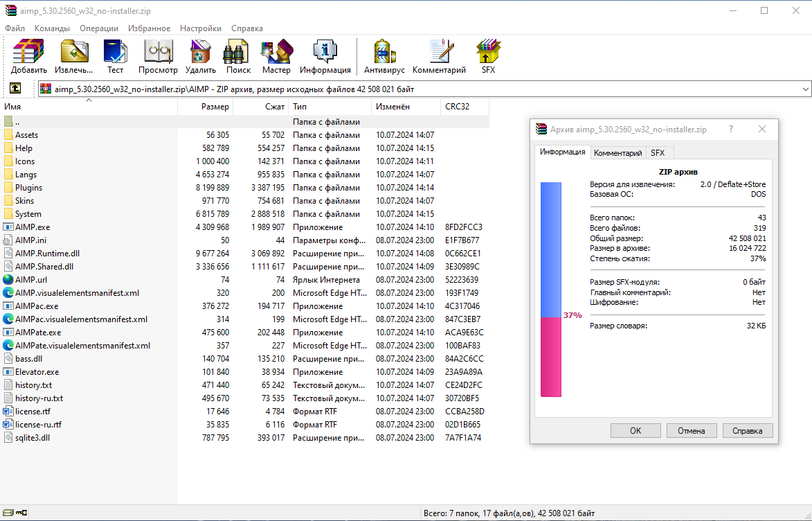Click the Skins folder icon
The height and width of the screenshot is (521, 812).
pos(8,201)
